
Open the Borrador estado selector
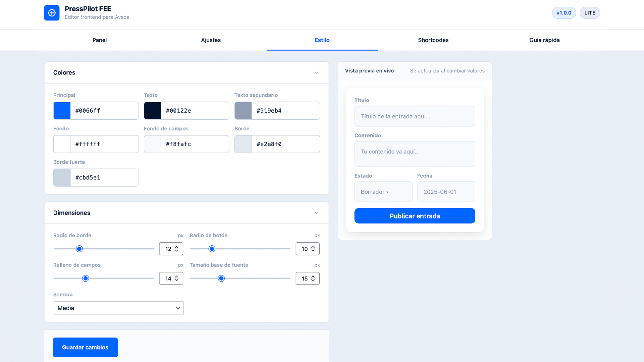pos(383,192)
